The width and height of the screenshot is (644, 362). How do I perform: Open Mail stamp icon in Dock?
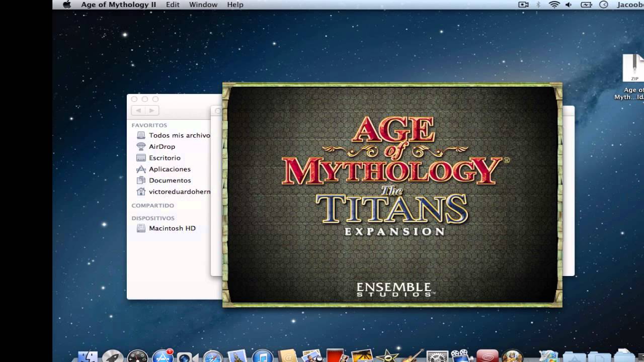point(237,356)
